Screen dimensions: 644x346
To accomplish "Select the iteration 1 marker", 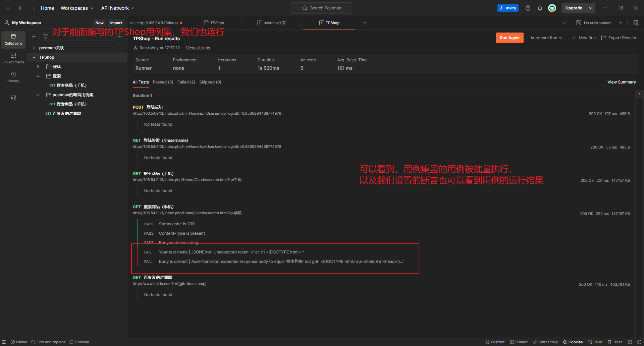I will pos(640,95).
